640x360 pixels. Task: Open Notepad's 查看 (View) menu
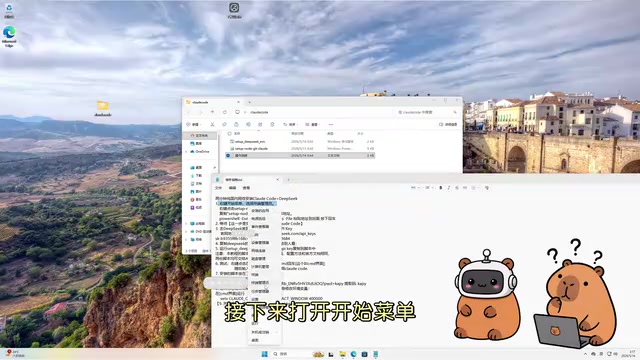pyautogui.click(x=246, y=188)
